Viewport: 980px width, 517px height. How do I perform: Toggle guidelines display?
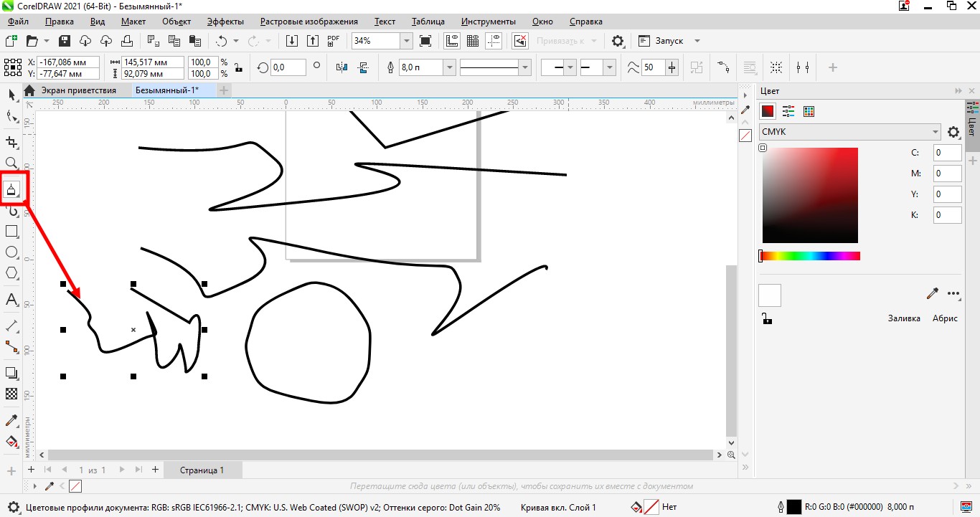(494, 41)
